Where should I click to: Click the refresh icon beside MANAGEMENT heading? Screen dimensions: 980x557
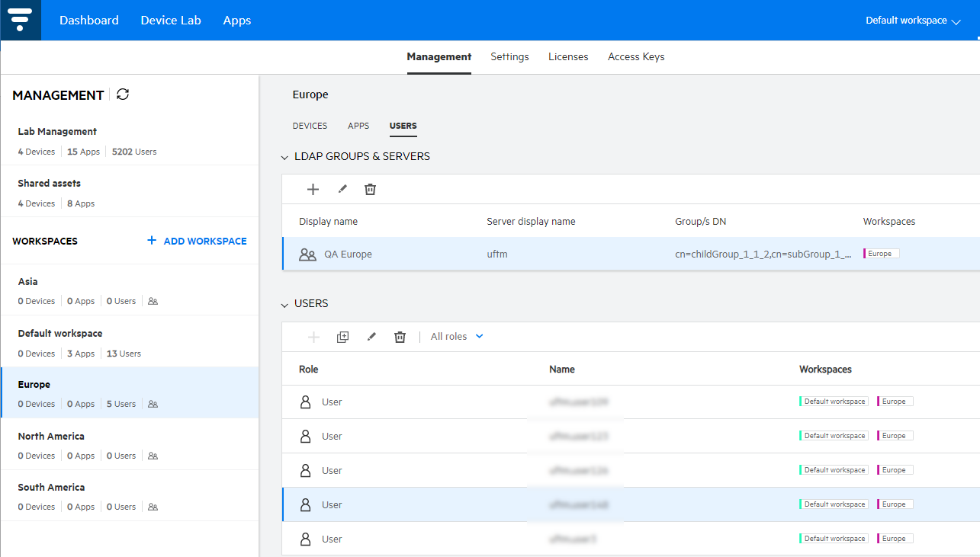[123, 94]
